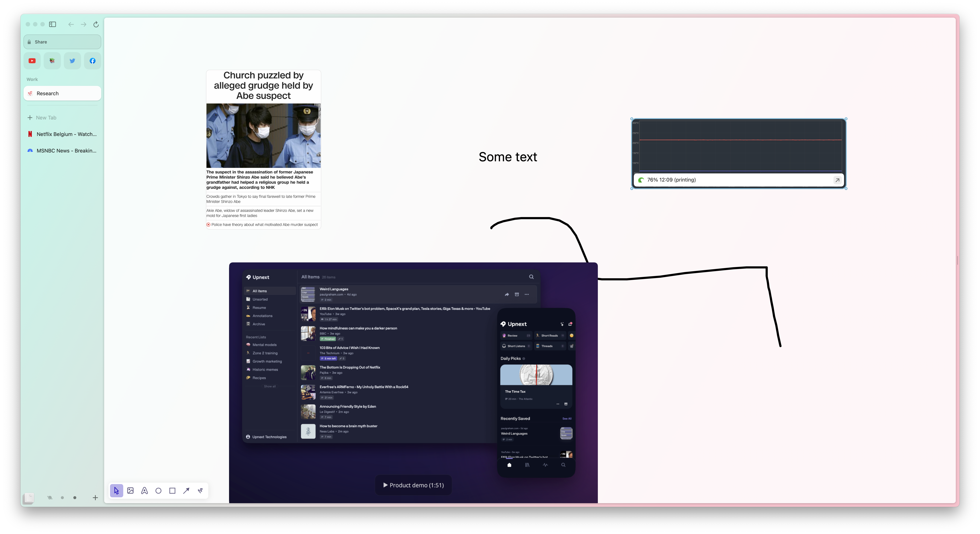Click the Church puzzled news headline

(x=263, y=86)
